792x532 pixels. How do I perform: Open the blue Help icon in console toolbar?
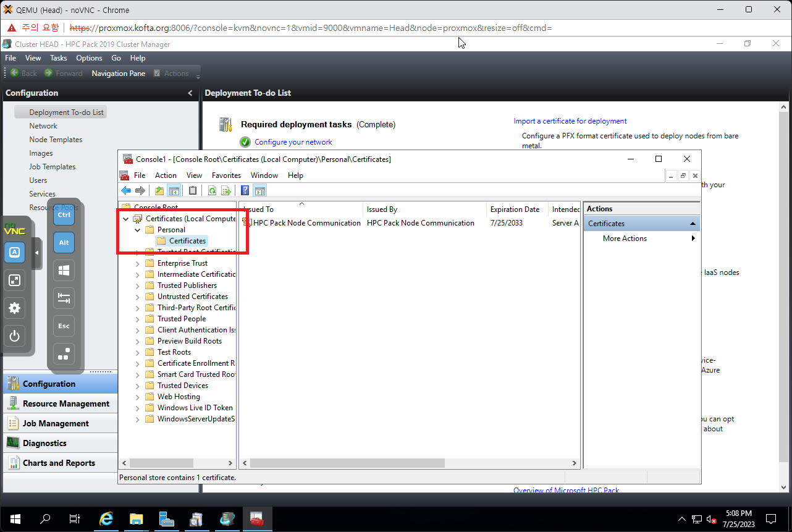click(245, 191)
